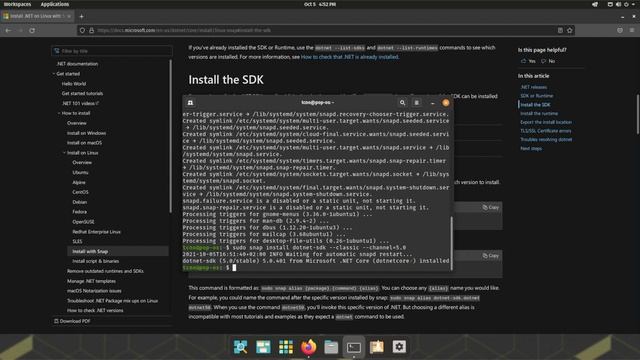Select the Install .NET on Linux browser tab
The image size is (640, 360).
(x=37, y=16)
